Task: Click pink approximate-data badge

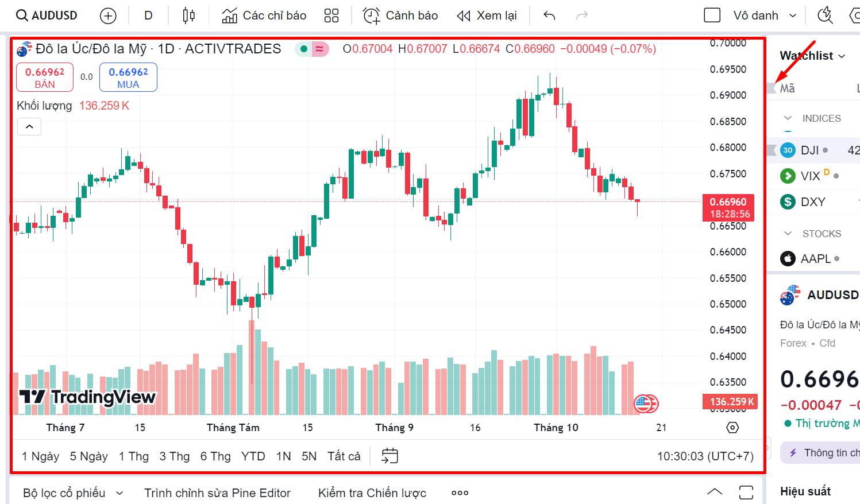Action: point(320,49)
